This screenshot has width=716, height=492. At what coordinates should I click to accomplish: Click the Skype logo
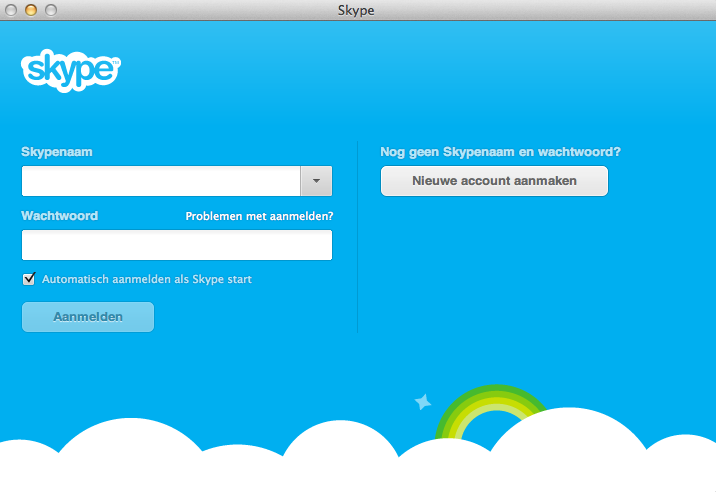click(70, 70)
